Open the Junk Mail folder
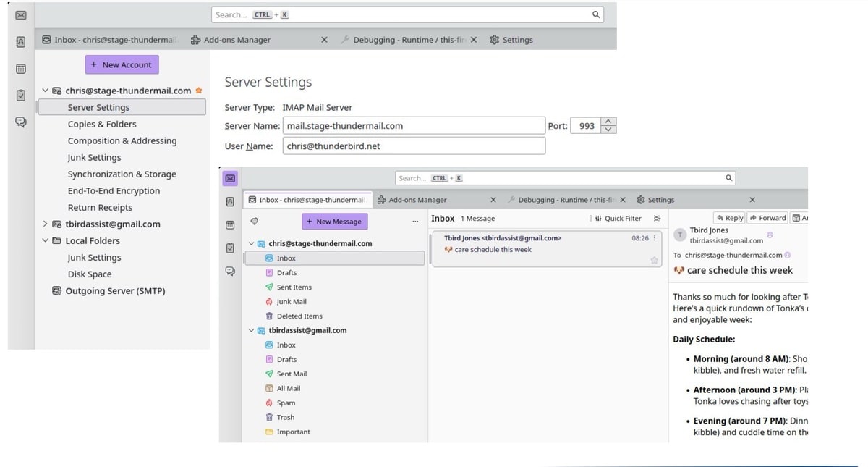This screenshot has width=868, height=467. [291, 302]
